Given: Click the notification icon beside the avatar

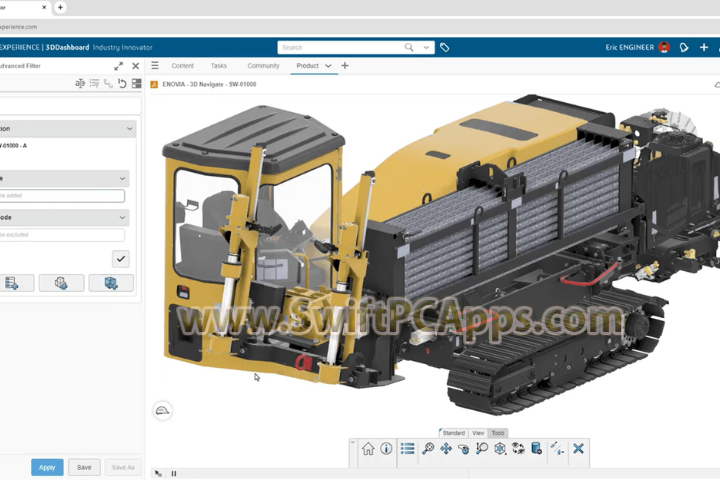Looking at the screenshot, I should coord(684,47).
